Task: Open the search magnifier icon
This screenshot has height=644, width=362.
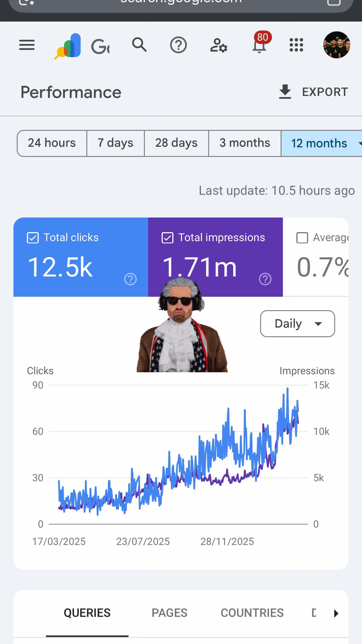Action: pyautogui.click(x=139, y=45)
